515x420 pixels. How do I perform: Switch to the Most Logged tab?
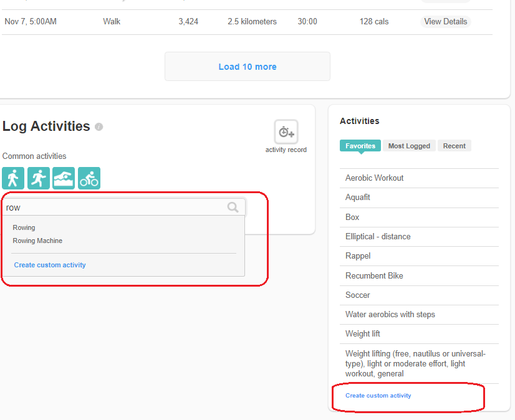(409, 146)
